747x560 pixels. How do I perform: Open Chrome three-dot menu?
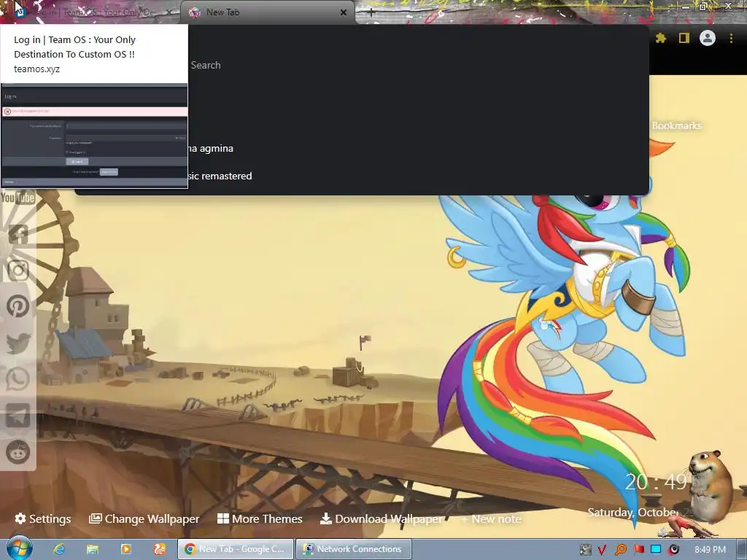click(x=731, y=38)
